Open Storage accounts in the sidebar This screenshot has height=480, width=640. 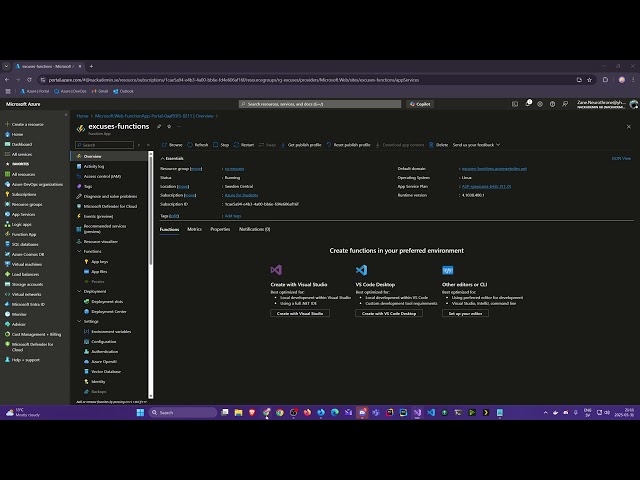(24, 284)
